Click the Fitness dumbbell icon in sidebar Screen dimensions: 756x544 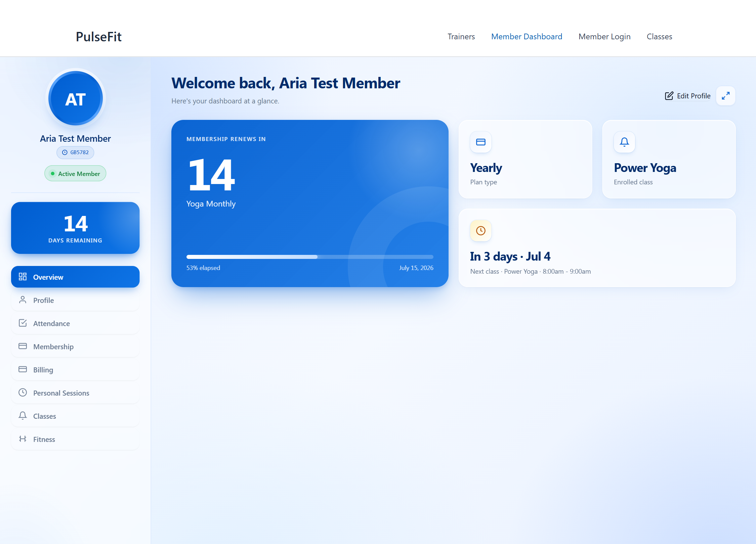[x=23, y=439]
